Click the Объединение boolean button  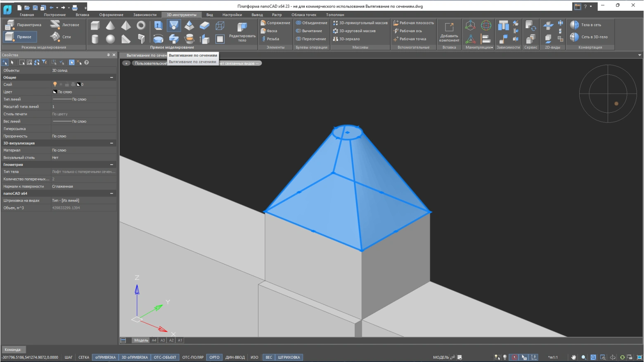click(312, 23)
